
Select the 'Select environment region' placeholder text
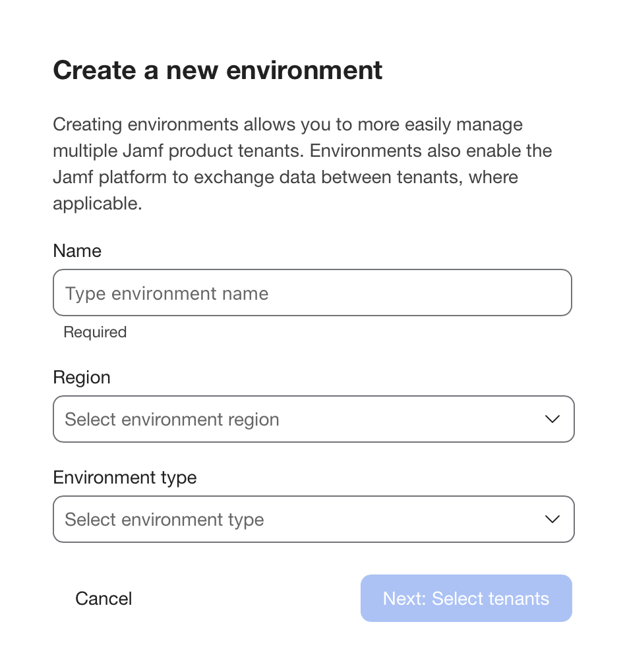click(172, 419)
